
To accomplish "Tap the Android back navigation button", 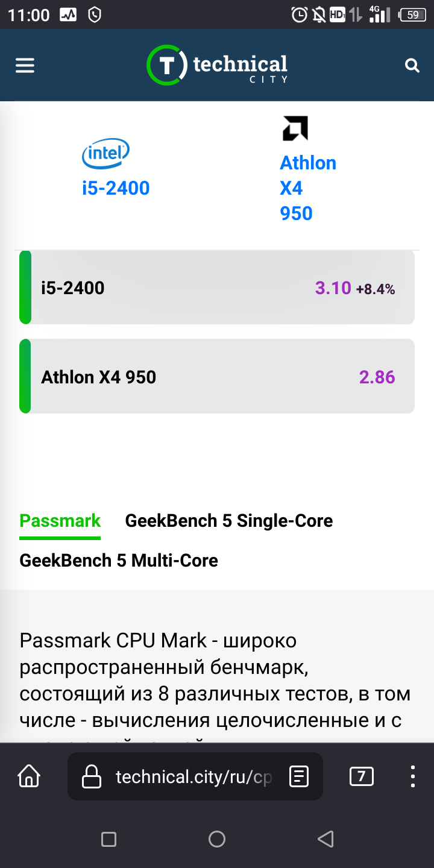I will coord(325,838).
